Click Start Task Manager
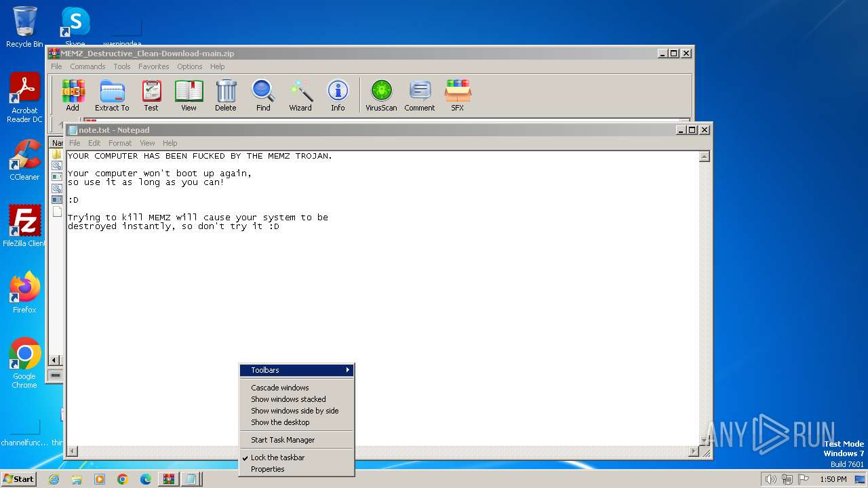The width and height of the screenshot is (868, 488). click(x=296, y=440)
